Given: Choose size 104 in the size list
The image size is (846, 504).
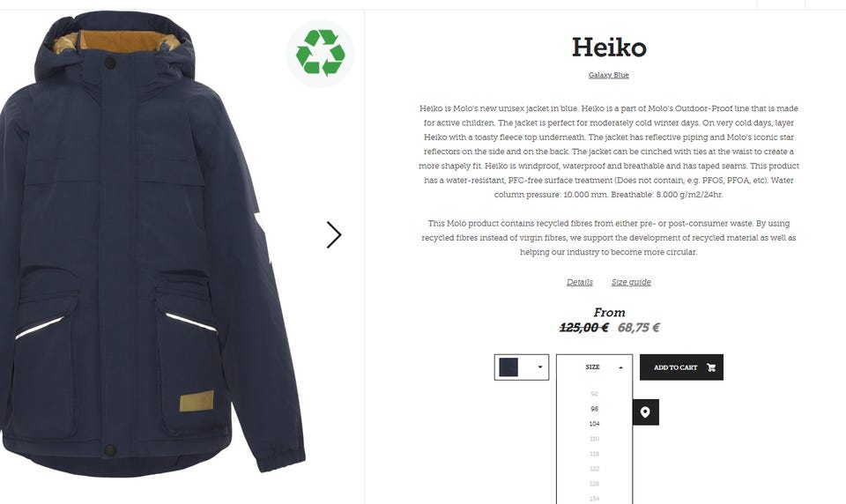Looking at the screenshot, I should (595, 424).
